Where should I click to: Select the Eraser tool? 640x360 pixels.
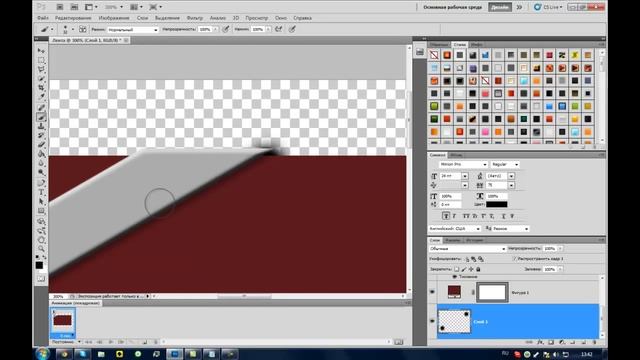point(41,144)
